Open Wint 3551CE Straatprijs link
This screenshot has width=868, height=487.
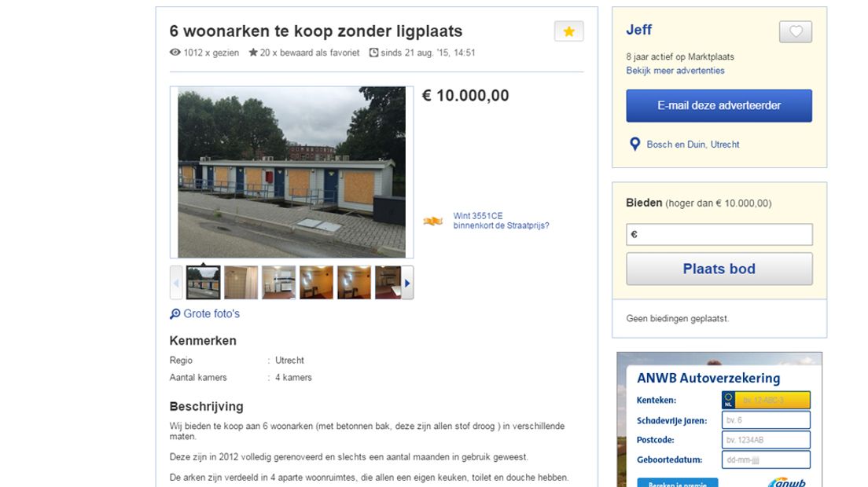click(x=501, y=221)
